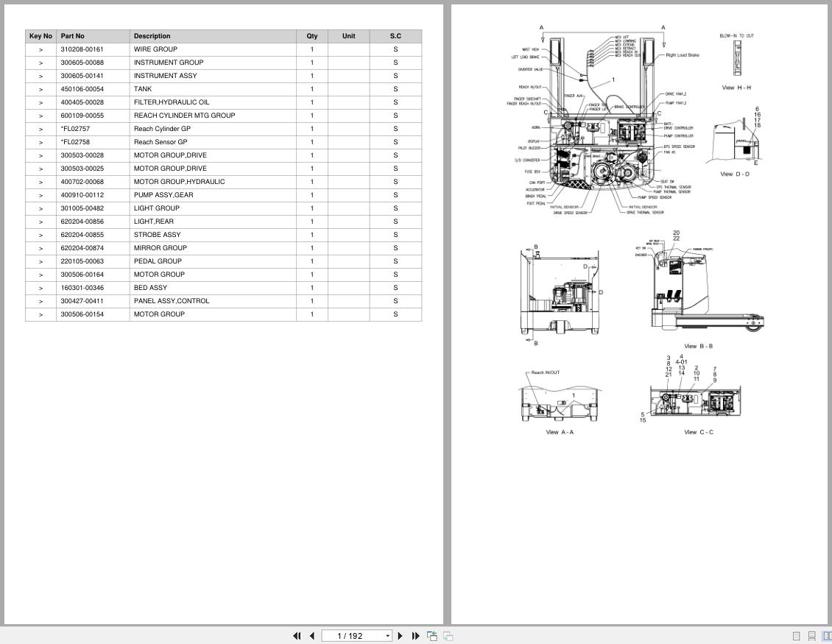Select part number 301005-00482

coord(82,208)
